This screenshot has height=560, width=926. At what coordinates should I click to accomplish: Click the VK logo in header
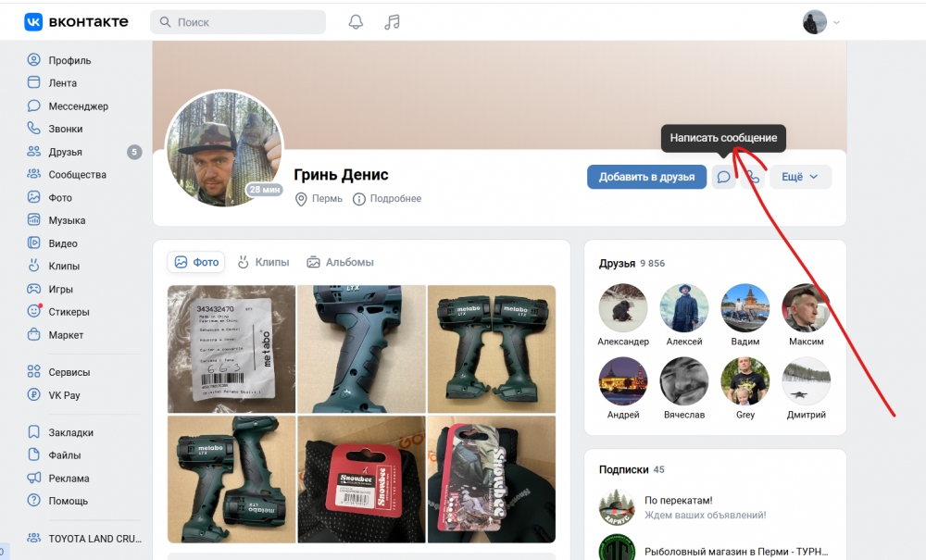tap(76, 21)
